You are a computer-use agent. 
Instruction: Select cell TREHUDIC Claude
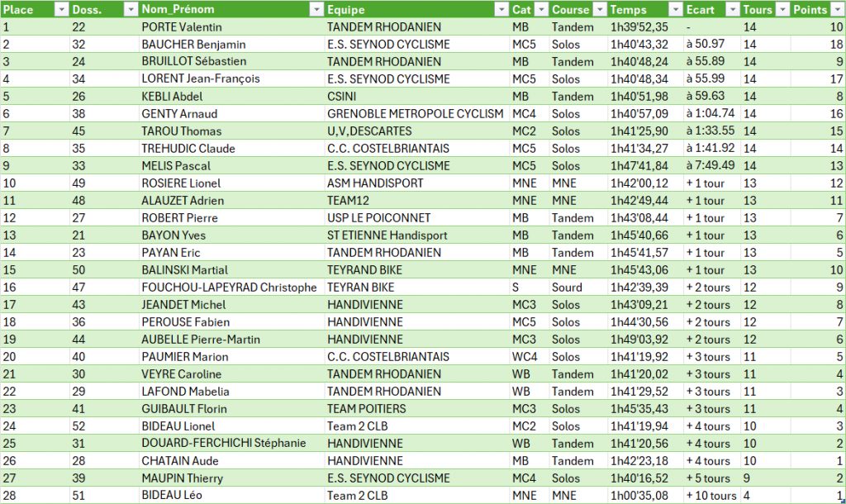(x=232, y=149)
